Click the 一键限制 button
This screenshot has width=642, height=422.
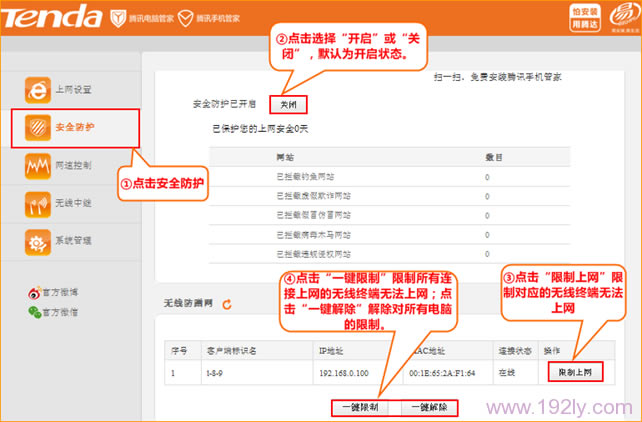click(x=361, y=407)
